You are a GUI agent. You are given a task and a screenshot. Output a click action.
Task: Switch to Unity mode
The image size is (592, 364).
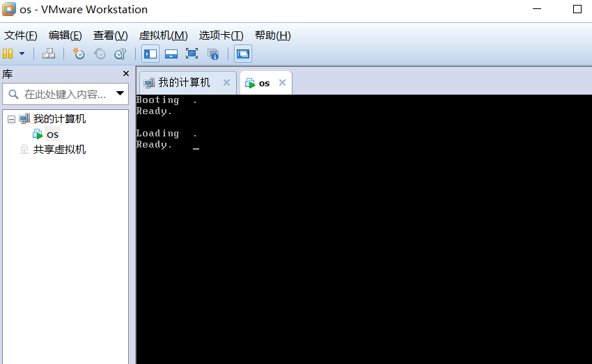tap(213, 54)
